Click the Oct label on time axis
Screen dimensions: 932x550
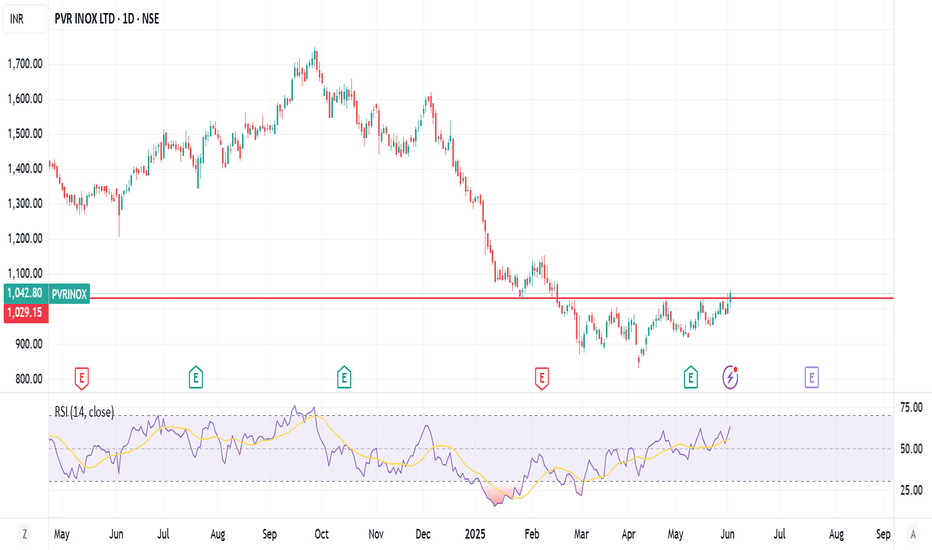tap(322, 534)
